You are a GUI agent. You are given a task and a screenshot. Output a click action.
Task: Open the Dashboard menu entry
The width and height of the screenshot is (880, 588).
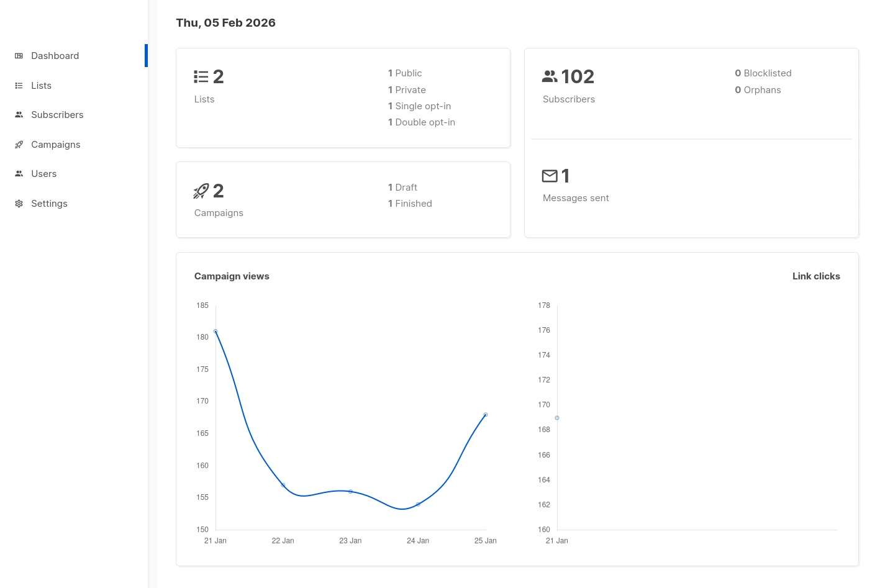click(55, 56)
